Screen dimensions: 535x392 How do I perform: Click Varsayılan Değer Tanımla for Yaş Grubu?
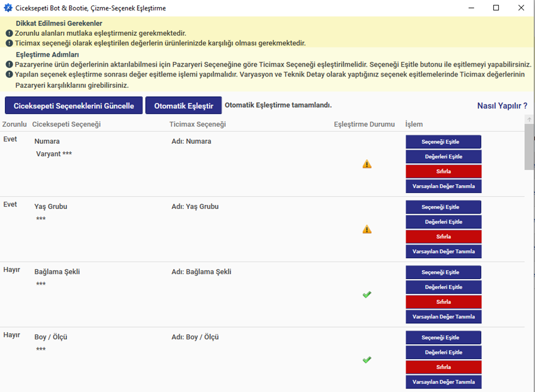[x=443, y=252]
